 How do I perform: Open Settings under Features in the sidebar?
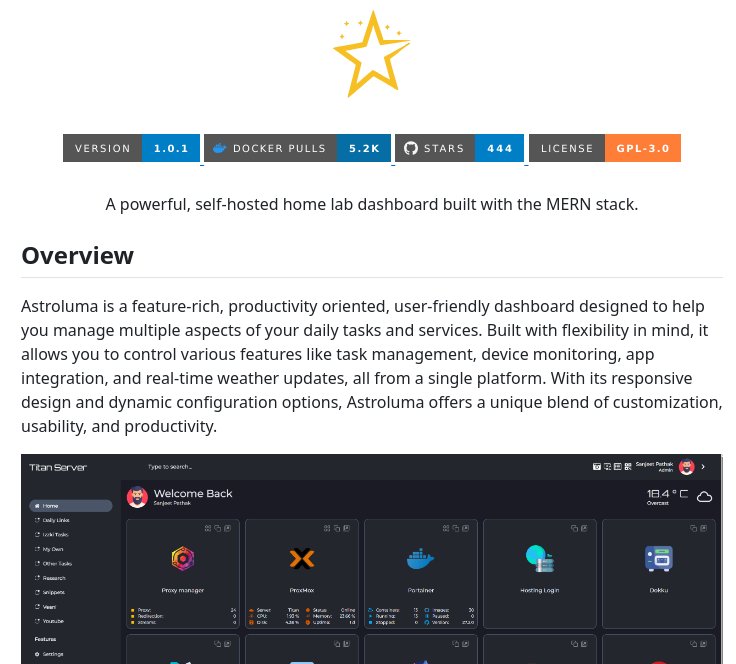(49, 654)
